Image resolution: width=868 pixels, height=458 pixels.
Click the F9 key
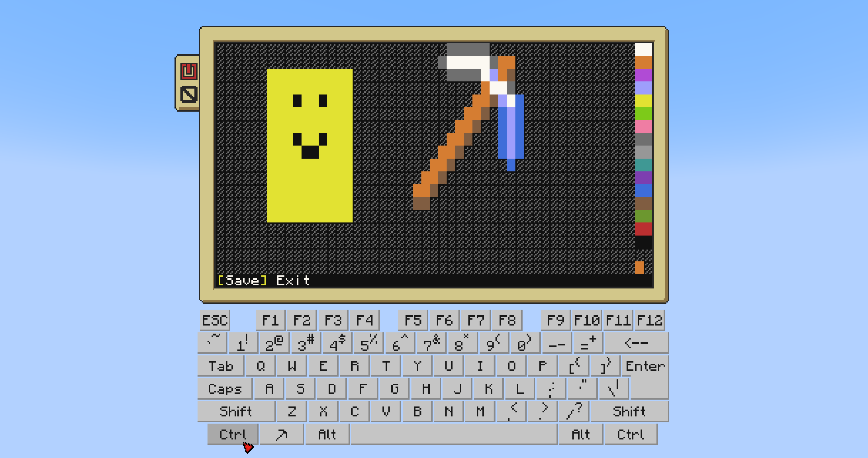tap(556, 321)
